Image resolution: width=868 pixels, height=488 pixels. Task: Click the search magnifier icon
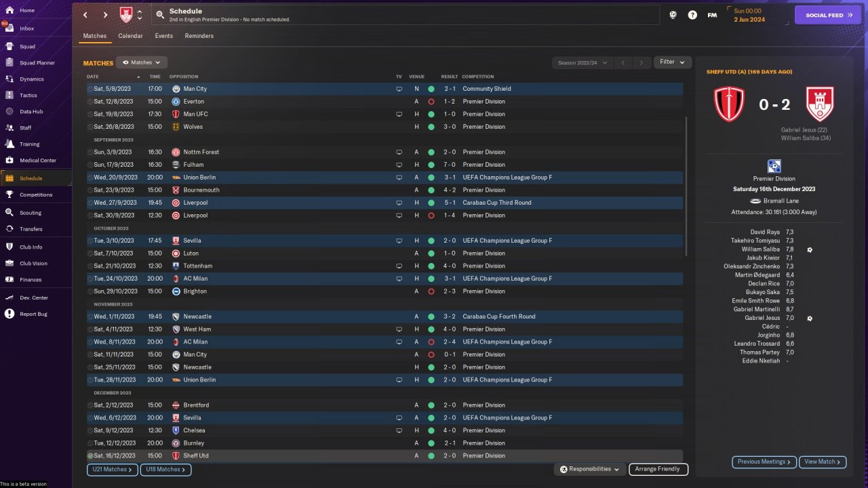(159, 14)
